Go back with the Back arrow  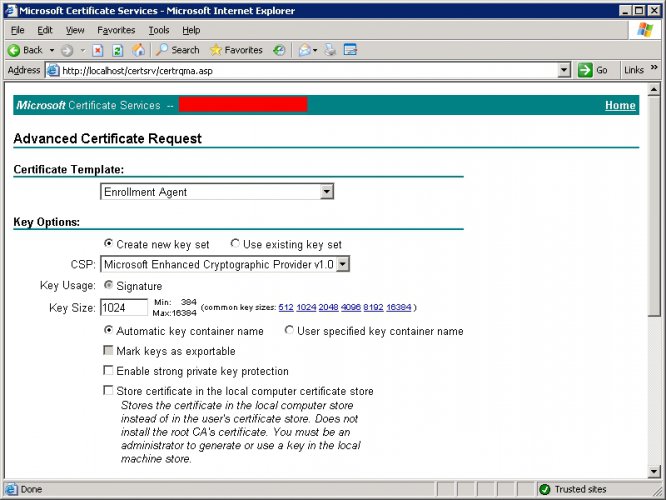coord(25,50)
